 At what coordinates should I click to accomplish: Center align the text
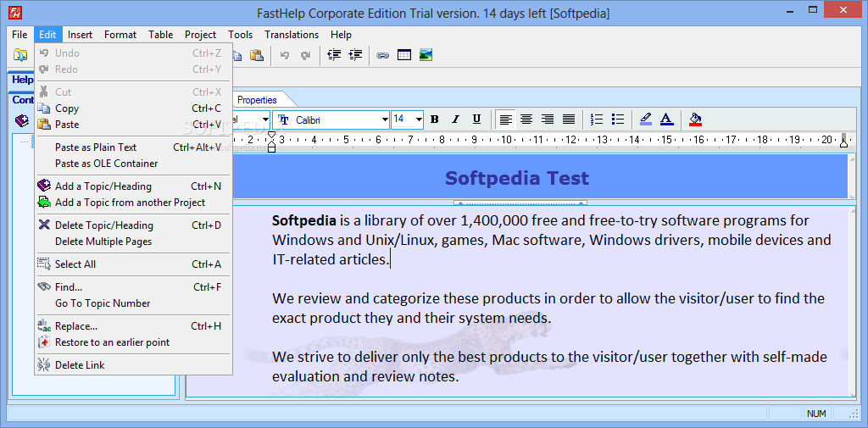[x=526, y=119]
